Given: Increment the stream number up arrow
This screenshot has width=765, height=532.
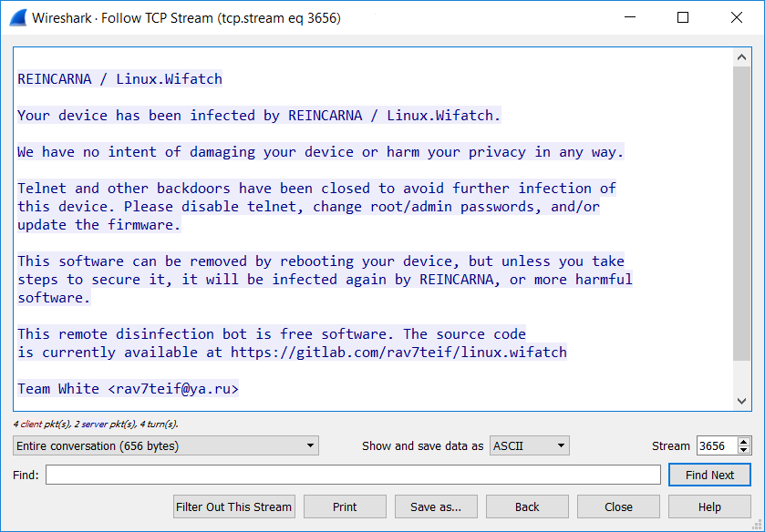Looking at the screenshot, I should click(x=744, y=442).
